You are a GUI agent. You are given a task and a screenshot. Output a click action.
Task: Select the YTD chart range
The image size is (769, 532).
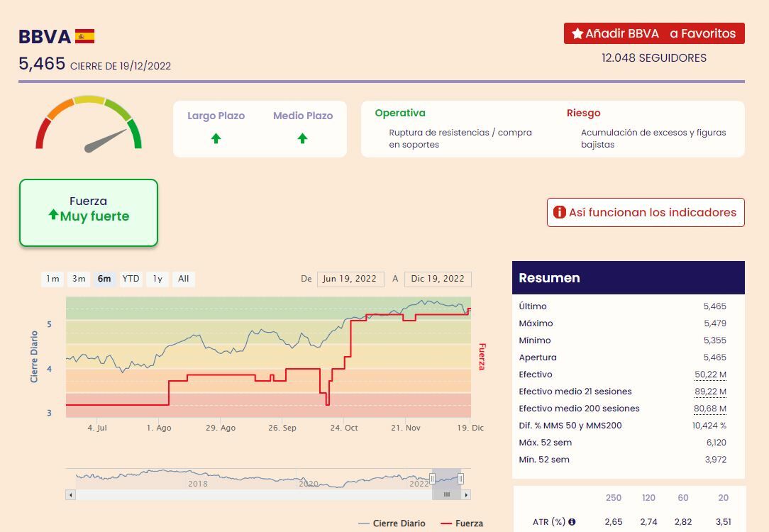[131, 279]
